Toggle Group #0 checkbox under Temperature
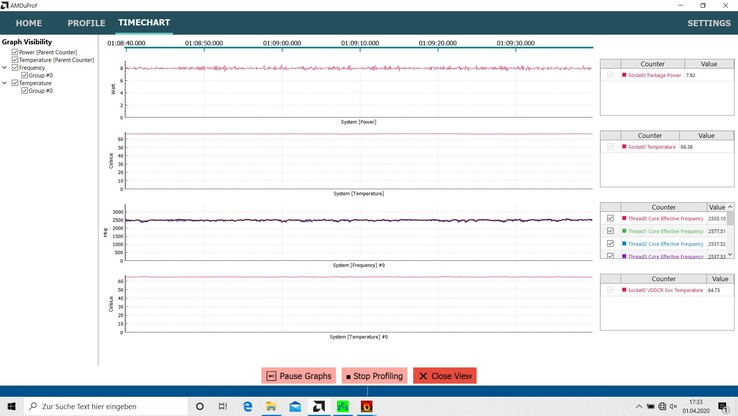 (x=24, y=90)
